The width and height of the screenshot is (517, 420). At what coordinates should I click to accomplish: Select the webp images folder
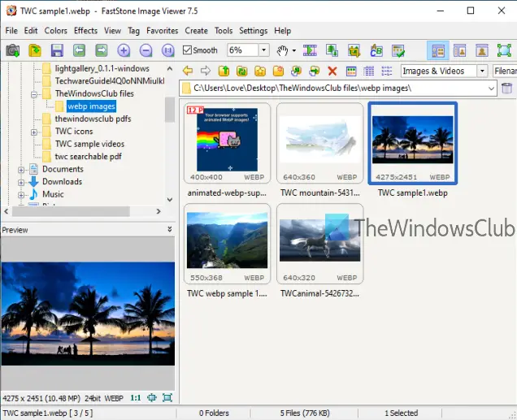click(91, 106)
